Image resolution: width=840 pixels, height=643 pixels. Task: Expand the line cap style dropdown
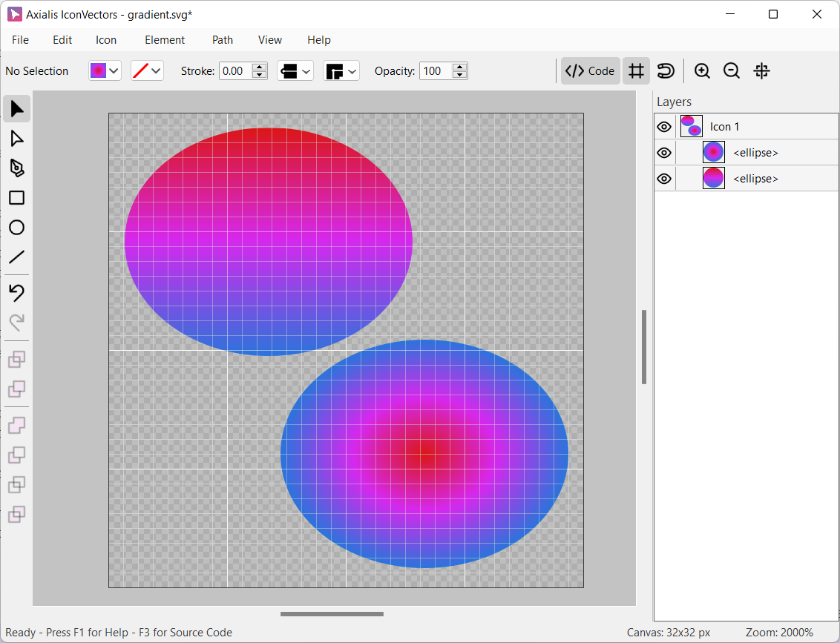295,71
